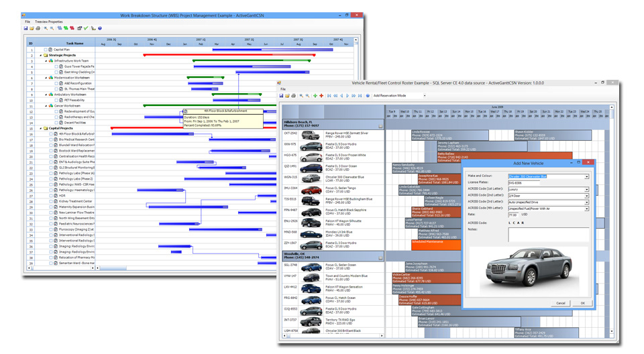The height and width of the screenshot is (354, 644).
Task: Click the Rate input field
Action: coord(513,215)
